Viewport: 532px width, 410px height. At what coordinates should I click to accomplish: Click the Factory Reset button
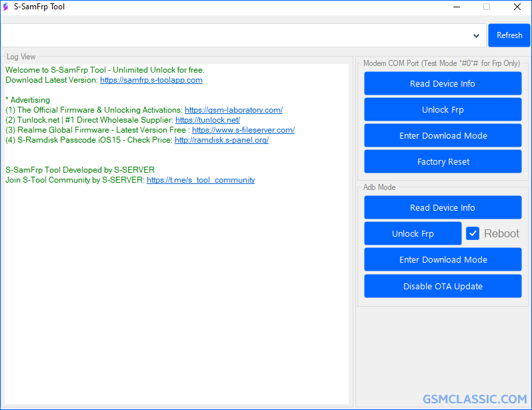click(x=443, y=161)
